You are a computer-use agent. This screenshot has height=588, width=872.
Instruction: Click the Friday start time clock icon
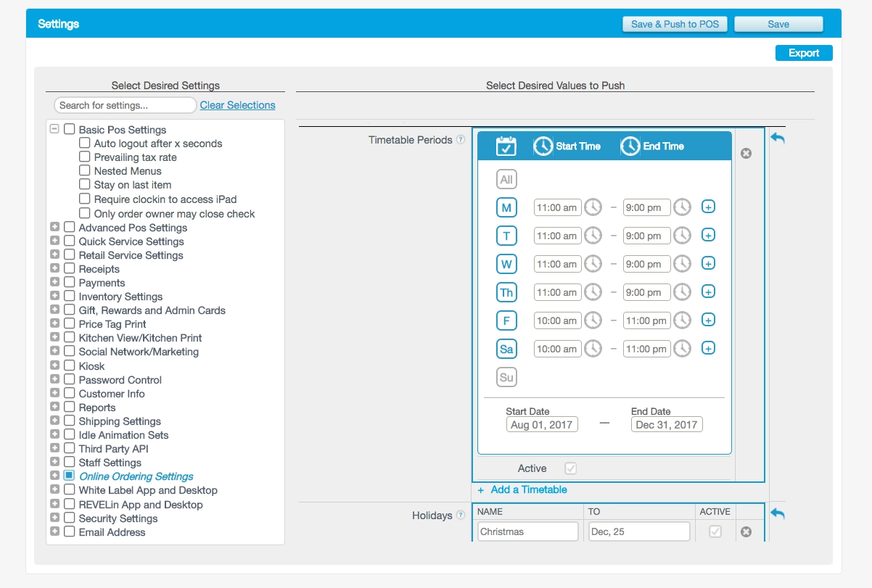(593, 320)
